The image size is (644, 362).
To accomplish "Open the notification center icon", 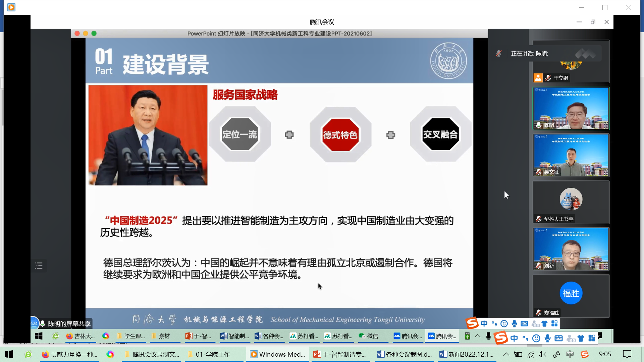I will [x=627, y=354].
